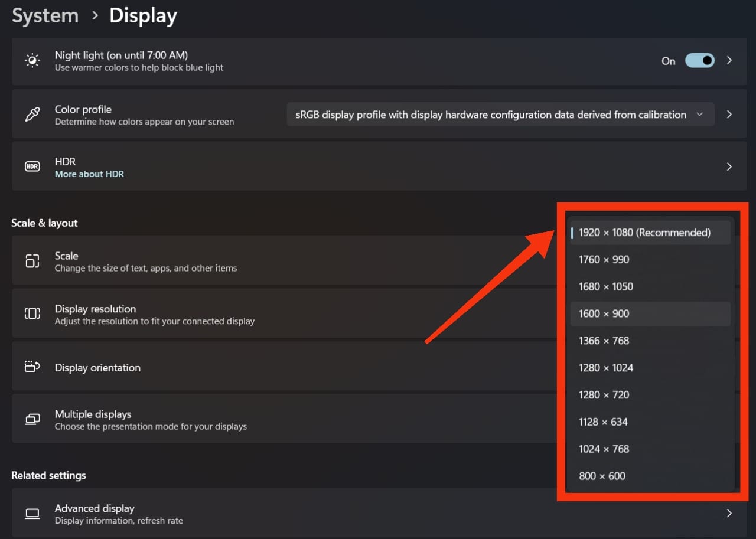The width and height of the screenshot is (756, 539).
Task: Select 1600 × 900 resolution
Action: tap(650, 313)
